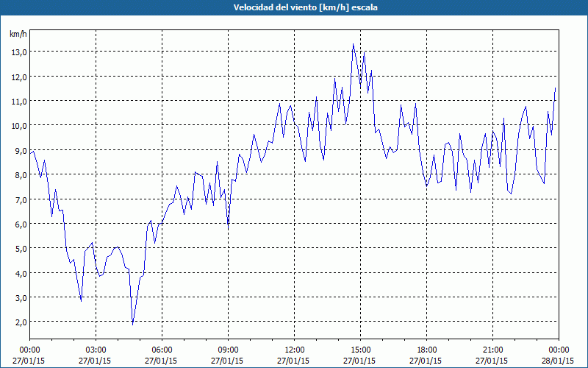Select the '27/01/15' date under 18:00
Viewport: 588px width, 368px height.
[426, 361]
